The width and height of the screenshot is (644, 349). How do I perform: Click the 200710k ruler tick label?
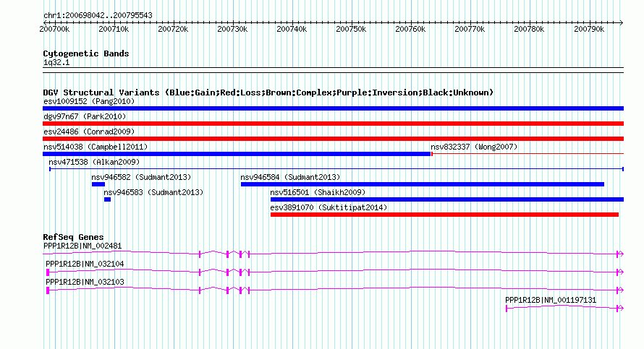114,29
